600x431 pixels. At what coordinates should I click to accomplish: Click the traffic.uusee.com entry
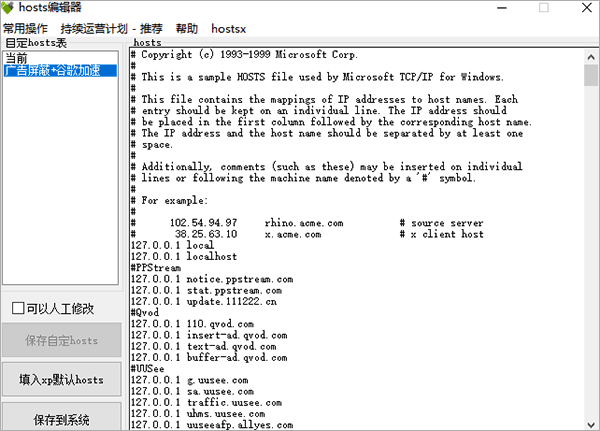pos(206,403)
